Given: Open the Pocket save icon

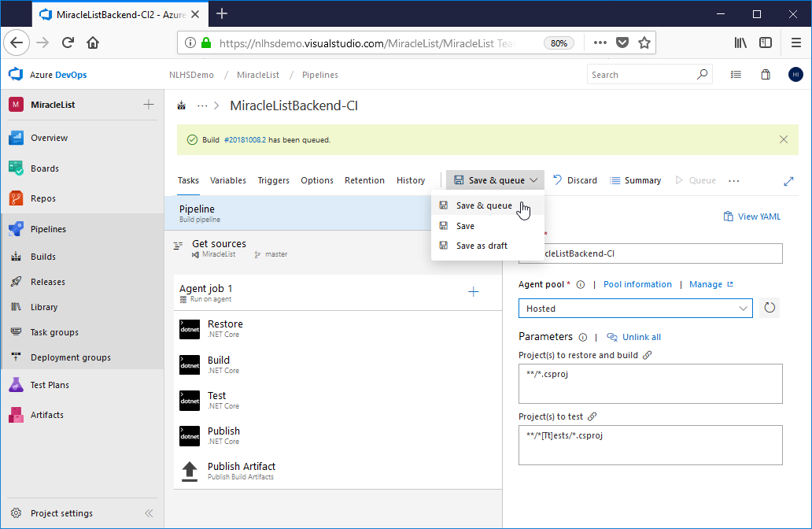Looking at the screenshot, I should point(622,43).
